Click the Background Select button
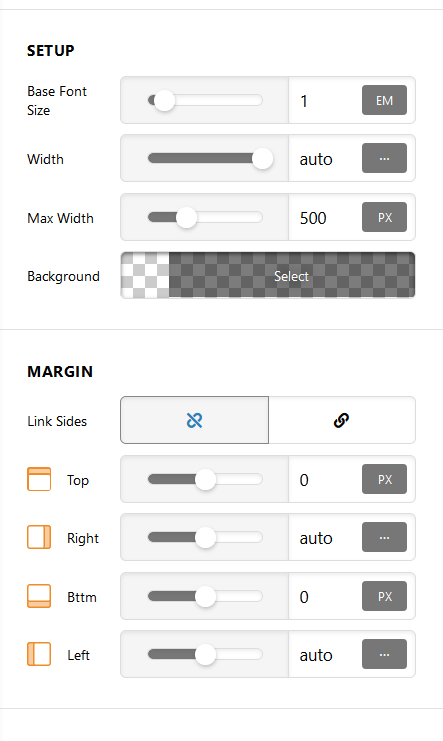443x741 pixels. 292,276
